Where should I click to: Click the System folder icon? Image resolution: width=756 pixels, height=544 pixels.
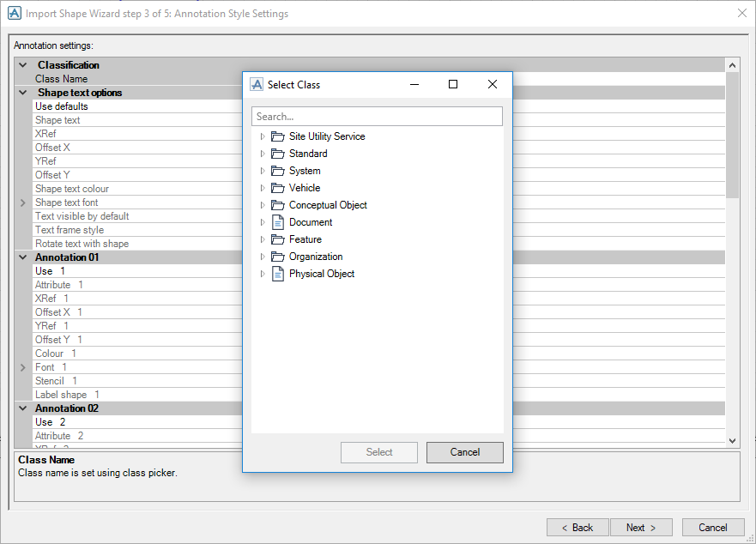277,171
